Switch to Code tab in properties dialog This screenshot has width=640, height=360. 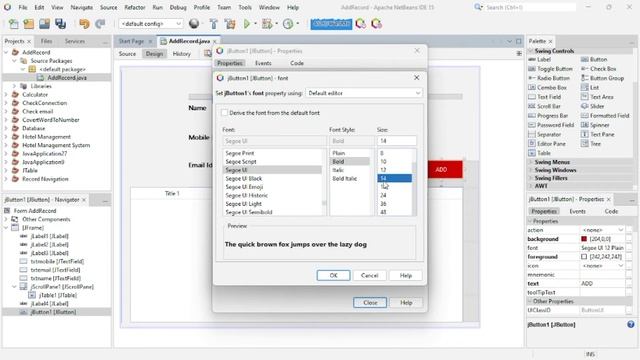[x=297, y=63]
